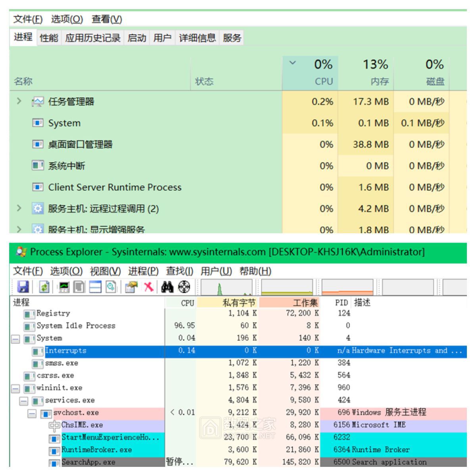Click the RuntimeBroker.exe process icon
The width and height of the screenshot is (476, 476).
54,451
